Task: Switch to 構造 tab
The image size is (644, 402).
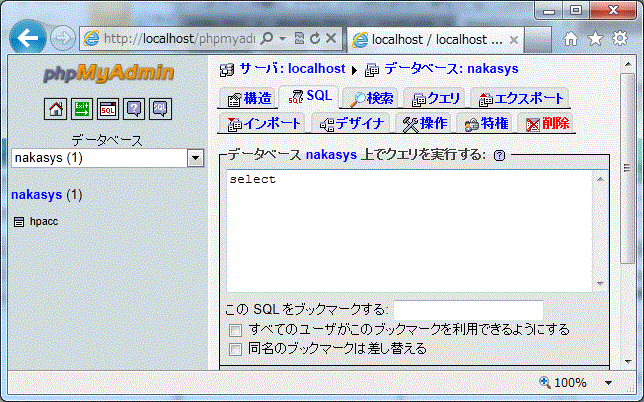Action: pyautogui.click(x=249, y=99)
